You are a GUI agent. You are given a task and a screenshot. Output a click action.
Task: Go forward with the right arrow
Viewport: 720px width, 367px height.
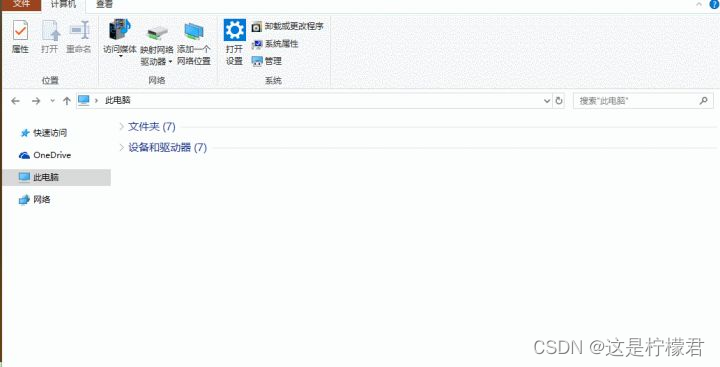pos(36,101)
